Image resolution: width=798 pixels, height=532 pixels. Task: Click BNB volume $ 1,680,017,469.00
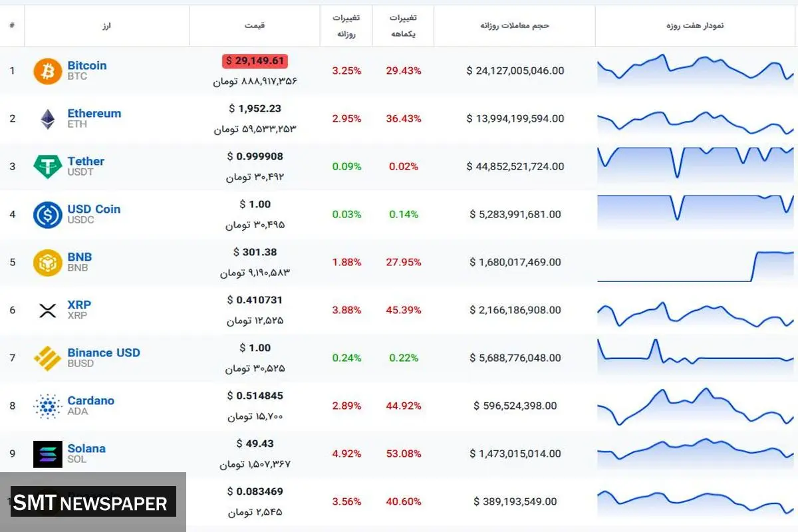(x=515, y=262)
